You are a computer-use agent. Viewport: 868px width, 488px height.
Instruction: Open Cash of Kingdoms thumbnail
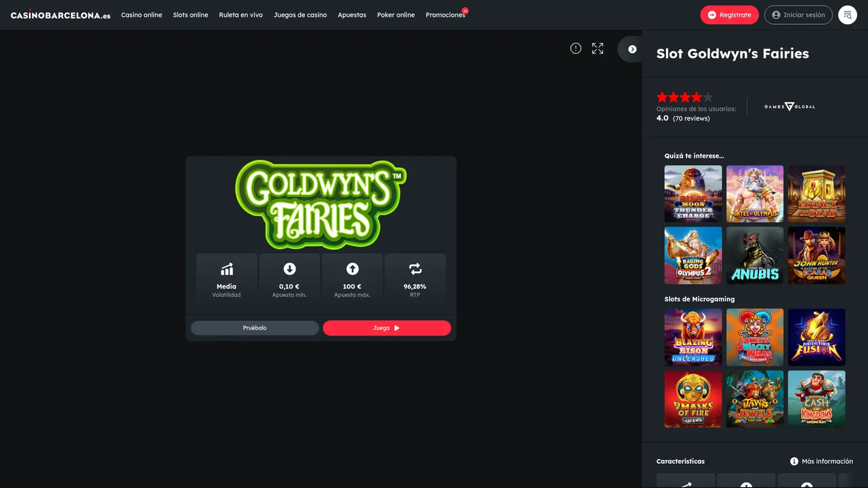tap(817, 399)
